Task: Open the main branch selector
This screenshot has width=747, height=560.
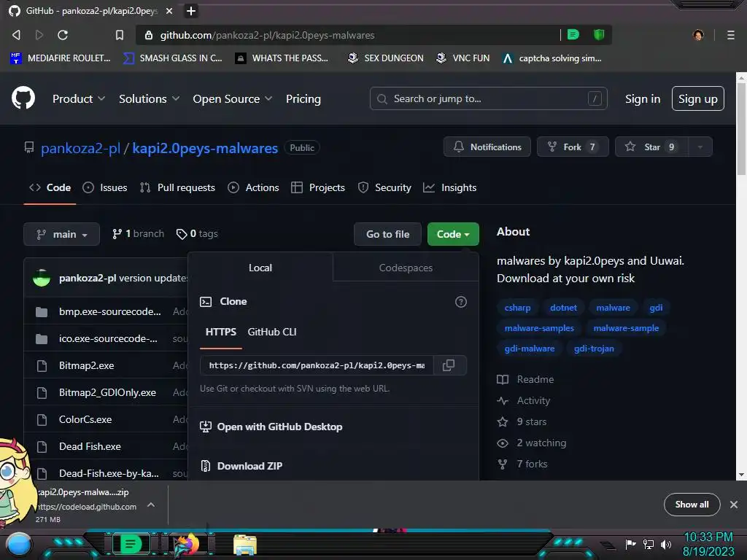Action: (x=61, y=234)
